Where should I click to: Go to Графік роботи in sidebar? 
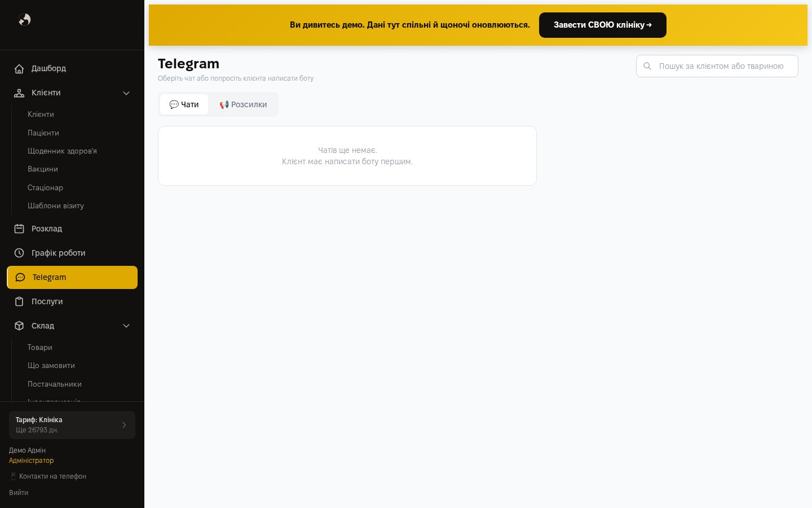click(x=72, y=253)
